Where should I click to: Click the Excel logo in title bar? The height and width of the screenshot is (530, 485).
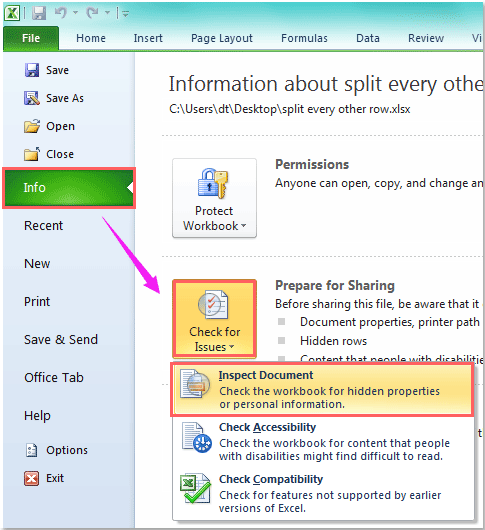(12, 13)
